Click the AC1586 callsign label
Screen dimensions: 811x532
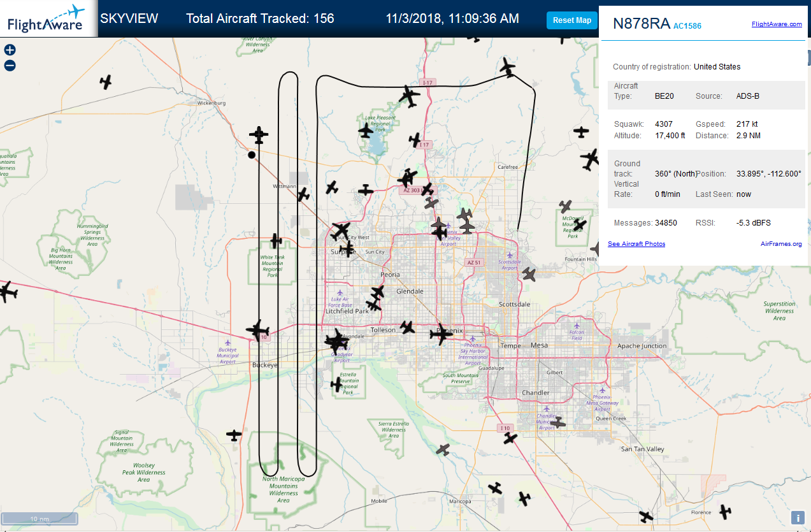pos(687,26)
